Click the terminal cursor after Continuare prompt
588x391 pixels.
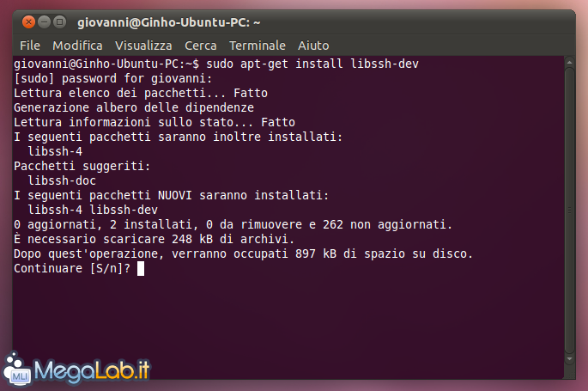[141, 269]
